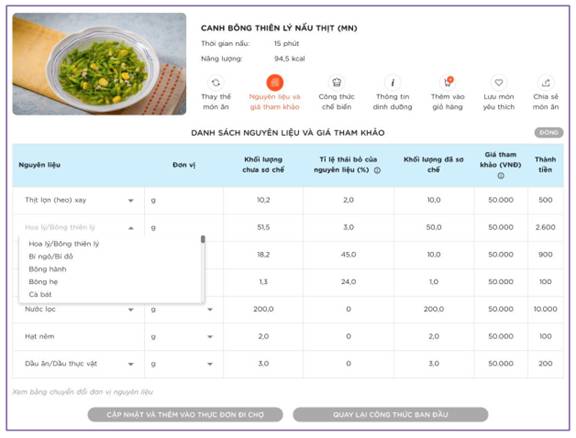Click Cập nhật và thêm vào thực đơn đi chợ

click(x=185, y=414)
